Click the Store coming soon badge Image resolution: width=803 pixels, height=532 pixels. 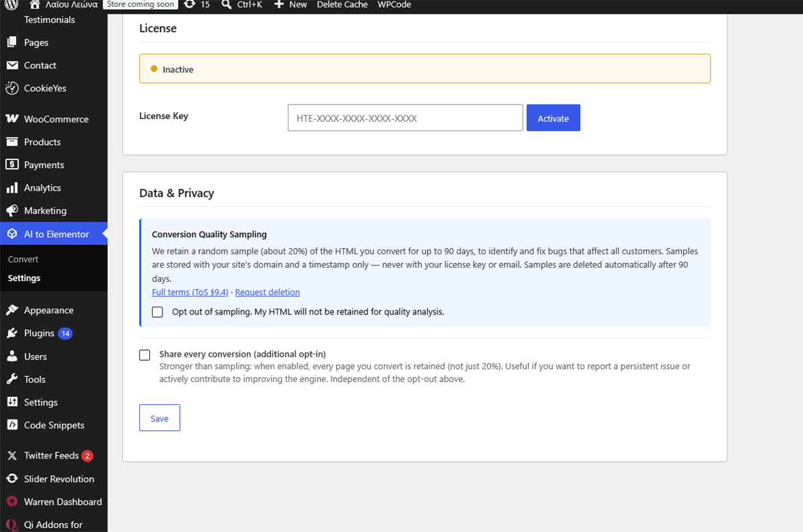click(x=141, y=5)
